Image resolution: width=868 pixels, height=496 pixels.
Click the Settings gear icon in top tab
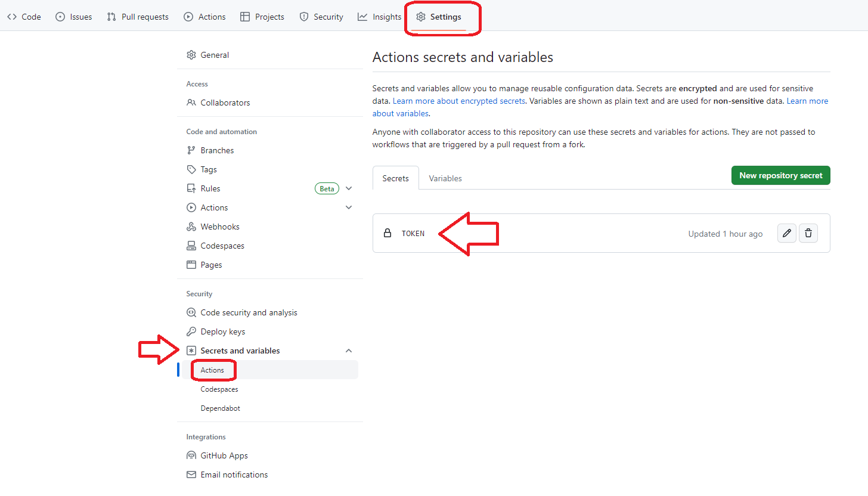pos(421,17)
